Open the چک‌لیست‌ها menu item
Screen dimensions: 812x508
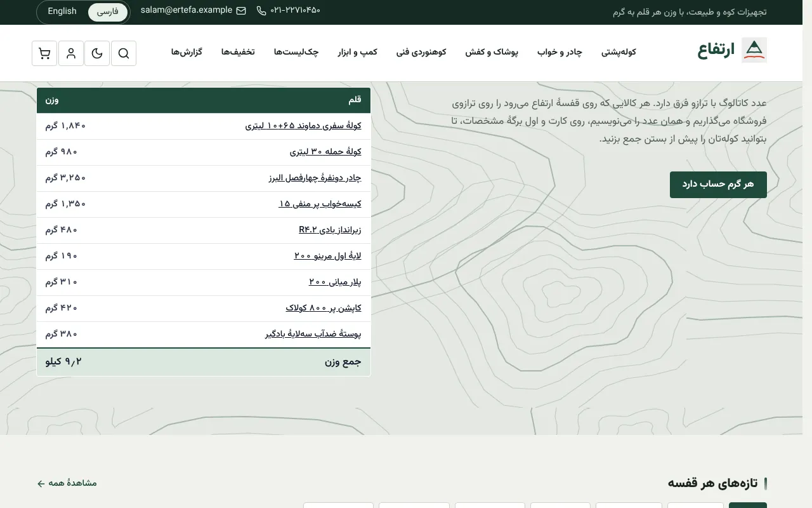[x=296, y=52]
